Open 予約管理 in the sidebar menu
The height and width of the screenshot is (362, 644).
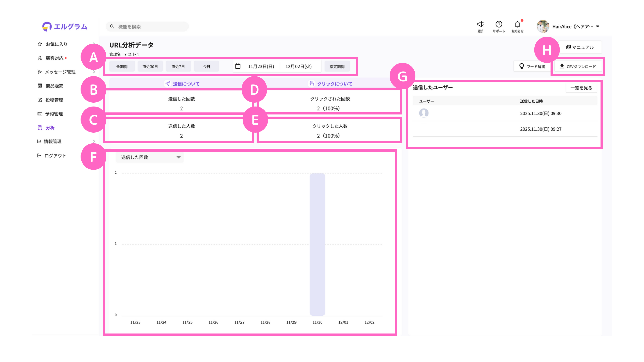pos(54,114)
